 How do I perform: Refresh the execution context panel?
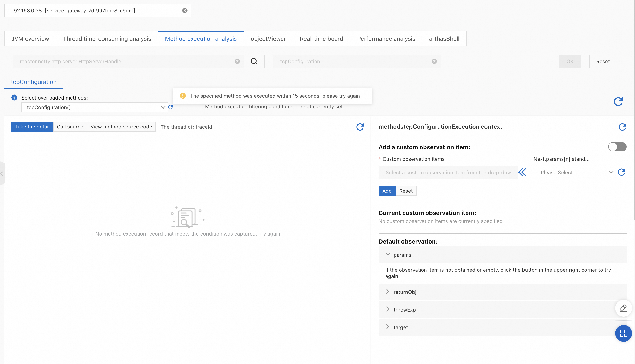622,127
